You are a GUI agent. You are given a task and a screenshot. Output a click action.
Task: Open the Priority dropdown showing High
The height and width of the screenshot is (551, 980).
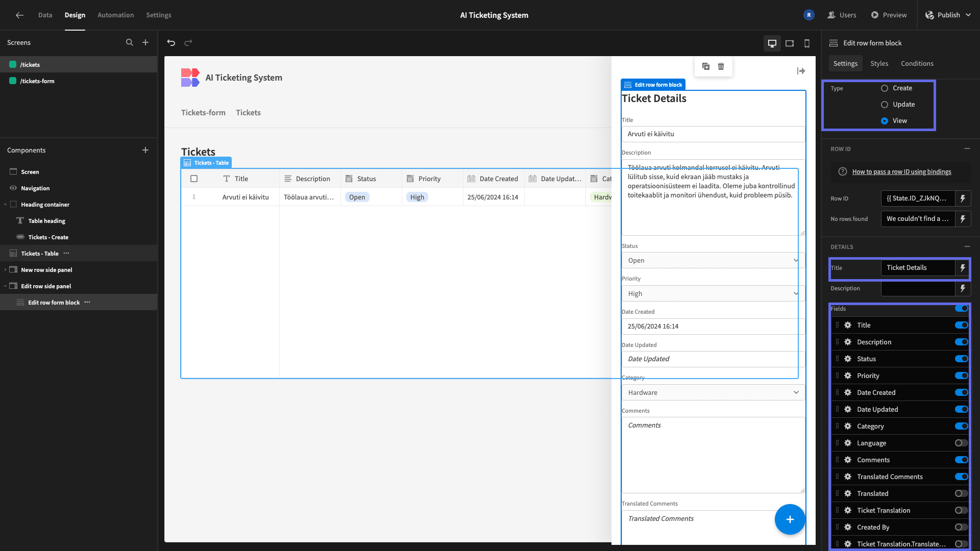[713, 293]
